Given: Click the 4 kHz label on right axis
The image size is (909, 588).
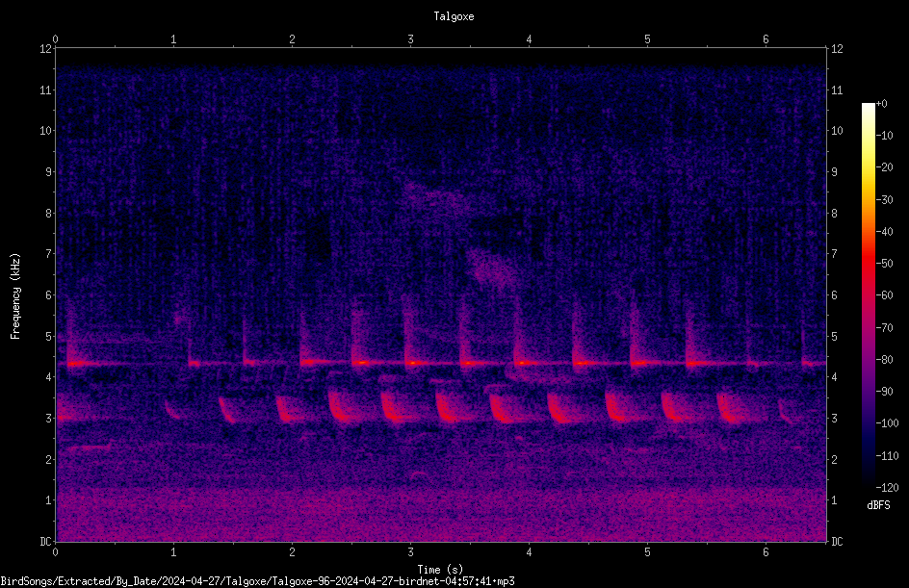Looking at the screenshot, I should (834, 377).
